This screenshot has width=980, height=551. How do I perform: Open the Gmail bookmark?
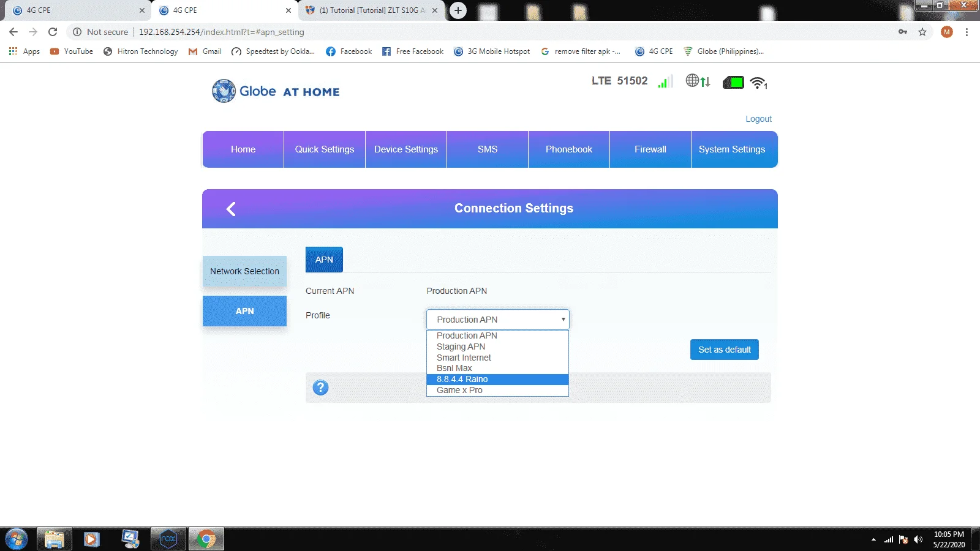[205, 51]
